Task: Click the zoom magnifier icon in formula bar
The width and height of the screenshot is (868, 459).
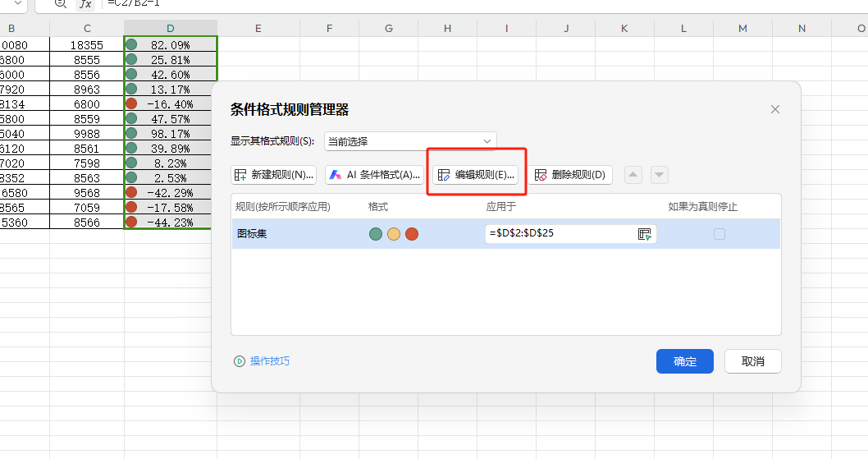Action: point(61,4)
